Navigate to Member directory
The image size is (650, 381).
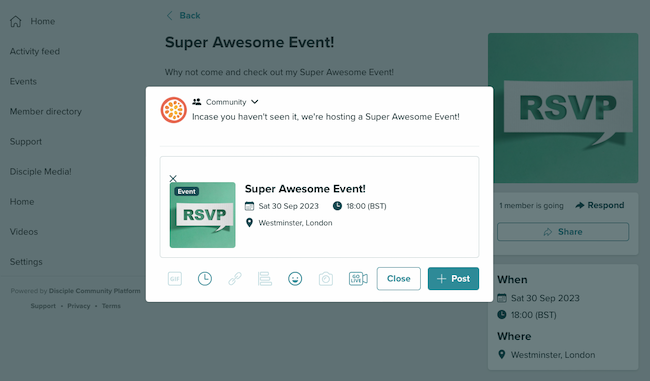(46, 112)
